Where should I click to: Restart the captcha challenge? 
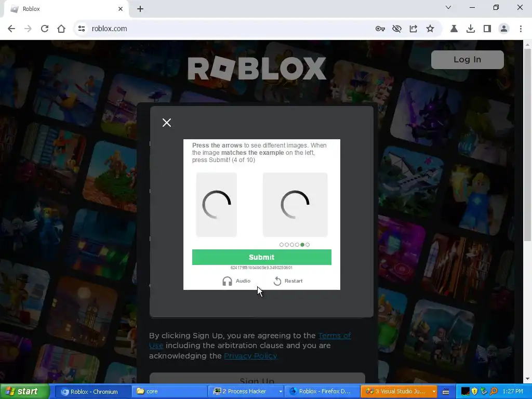[x=288, y=281]
